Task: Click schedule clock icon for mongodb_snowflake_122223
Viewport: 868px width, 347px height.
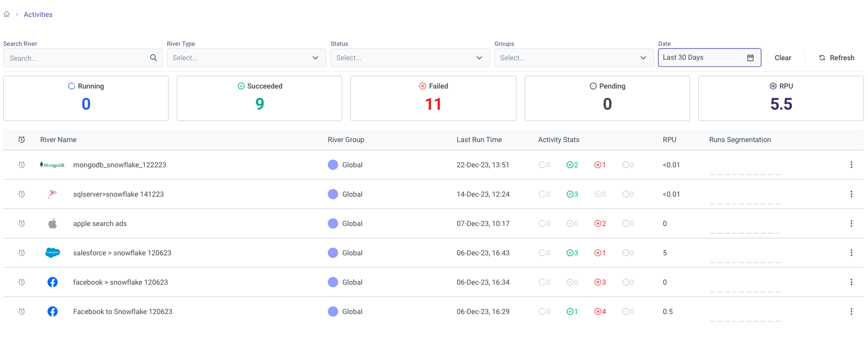Action: 22,165
